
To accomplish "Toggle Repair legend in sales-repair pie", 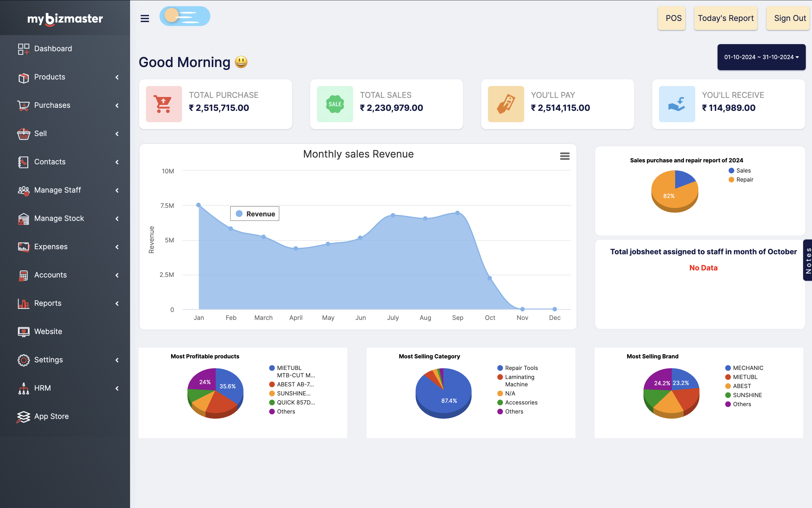I will coord(741,180).
